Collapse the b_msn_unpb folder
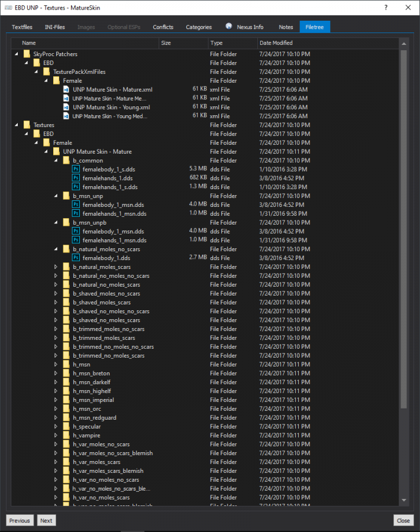The height and width of the screenshot is (532, 420). [x=56, y=223]
